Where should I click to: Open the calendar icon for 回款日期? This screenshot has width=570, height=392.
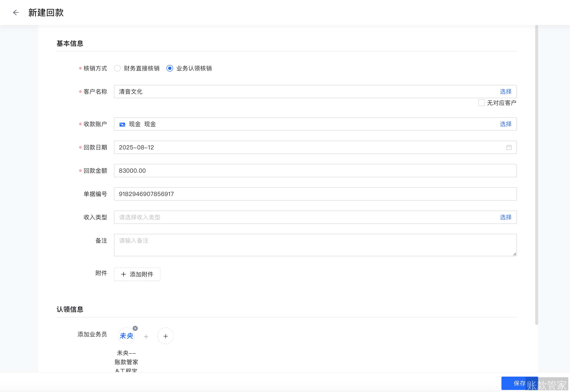click(509, 147)
